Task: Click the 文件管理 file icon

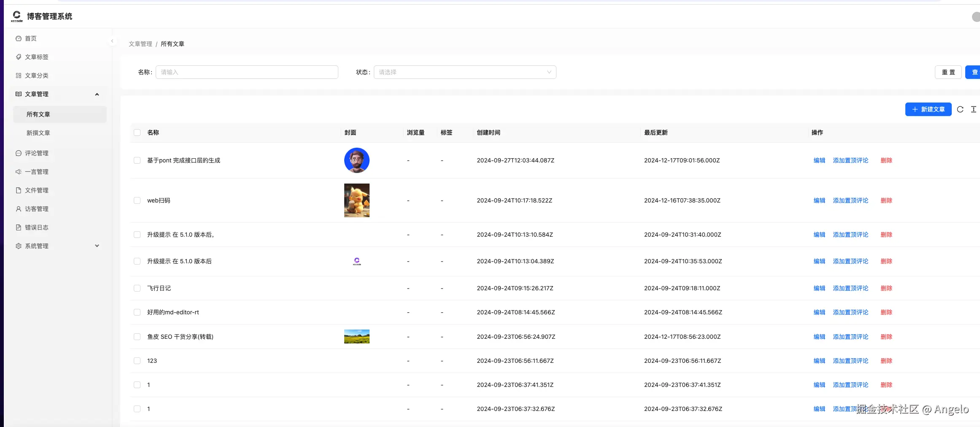Action: point(19,190)
